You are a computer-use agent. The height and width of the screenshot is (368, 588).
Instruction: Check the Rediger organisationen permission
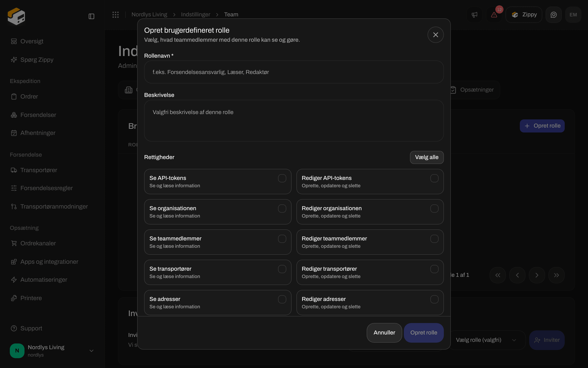click(434, 209)
